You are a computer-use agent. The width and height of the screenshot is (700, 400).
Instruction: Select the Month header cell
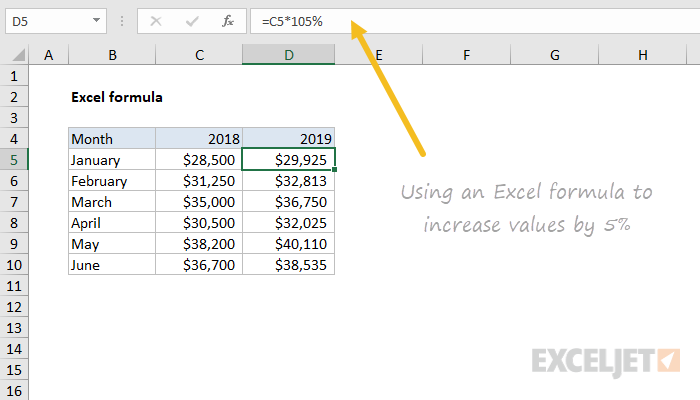[112, 139]
